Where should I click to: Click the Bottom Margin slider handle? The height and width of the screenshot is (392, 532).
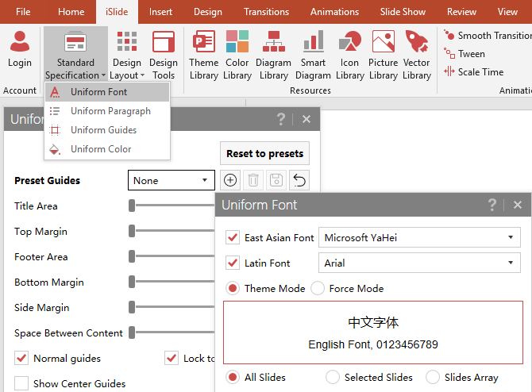tap(132, 282)
